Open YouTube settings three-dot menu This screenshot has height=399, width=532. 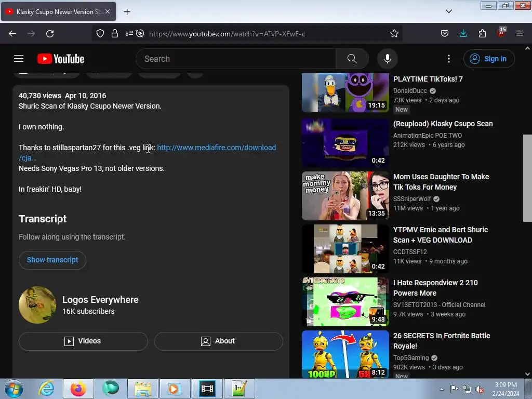pos(448,59)
